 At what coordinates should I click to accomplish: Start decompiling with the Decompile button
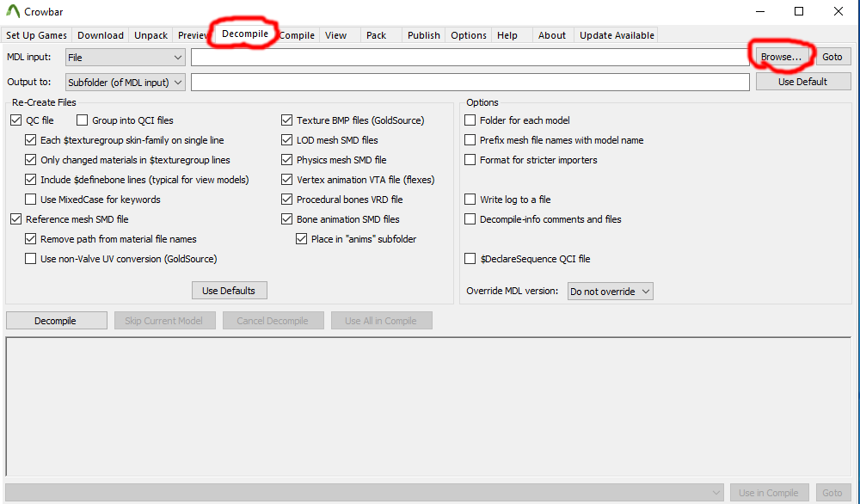[x=55, y=321]
